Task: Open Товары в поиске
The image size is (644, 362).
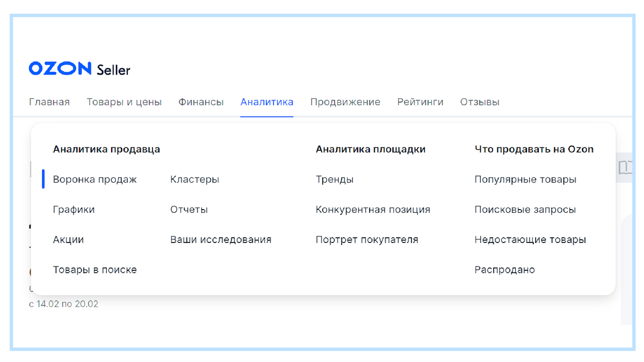Action: coord(94,270)
